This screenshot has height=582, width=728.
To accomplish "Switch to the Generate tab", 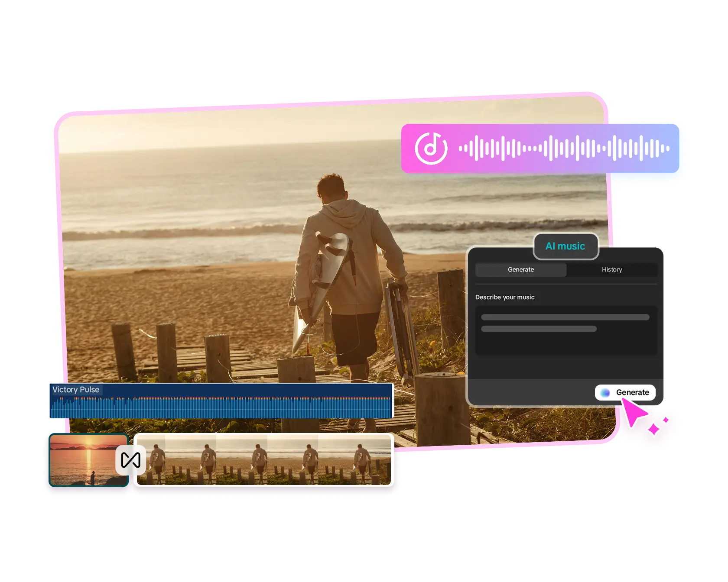I will pos(520,269).
